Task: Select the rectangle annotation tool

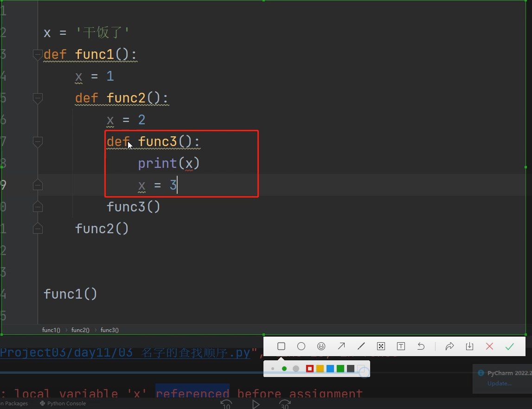Action: tap(281, 346)
